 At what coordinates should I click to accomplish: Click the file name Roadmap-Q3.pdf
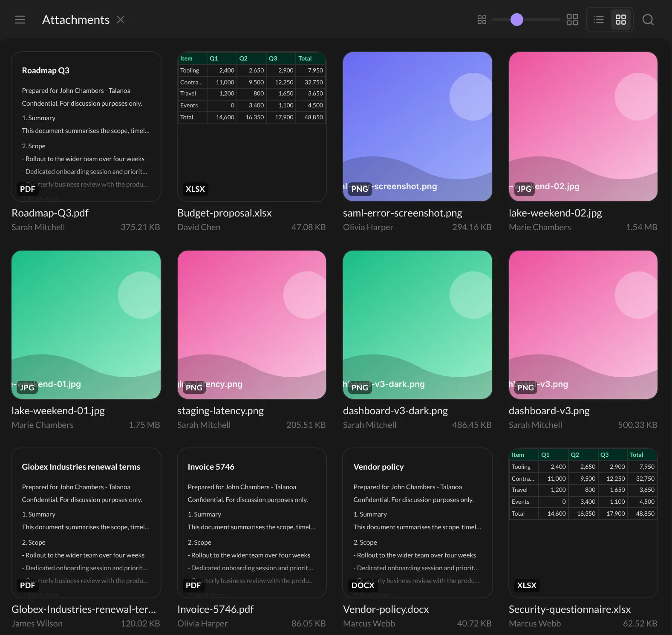coord(50,213)
